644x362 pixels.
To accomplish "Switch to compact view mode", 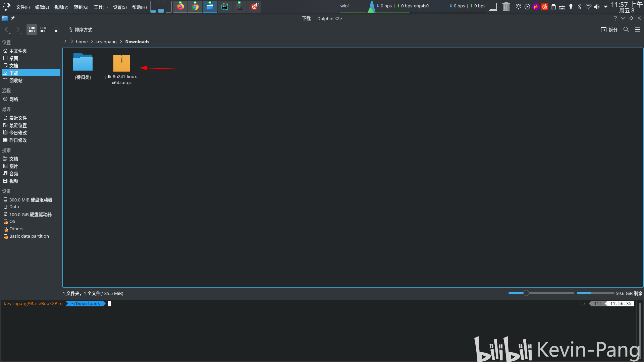I will pyautogui.click(x=43, y=29).
